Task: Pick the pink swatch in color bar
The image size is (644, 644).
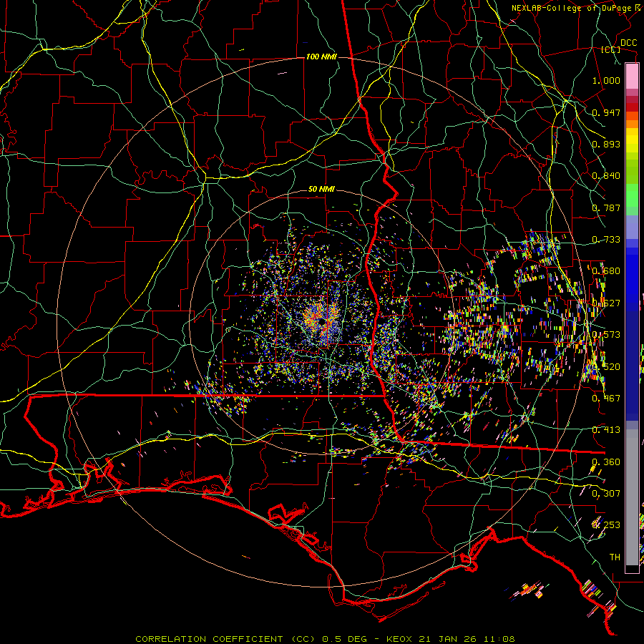Action: pyautogui.click(x=632, y=77)
